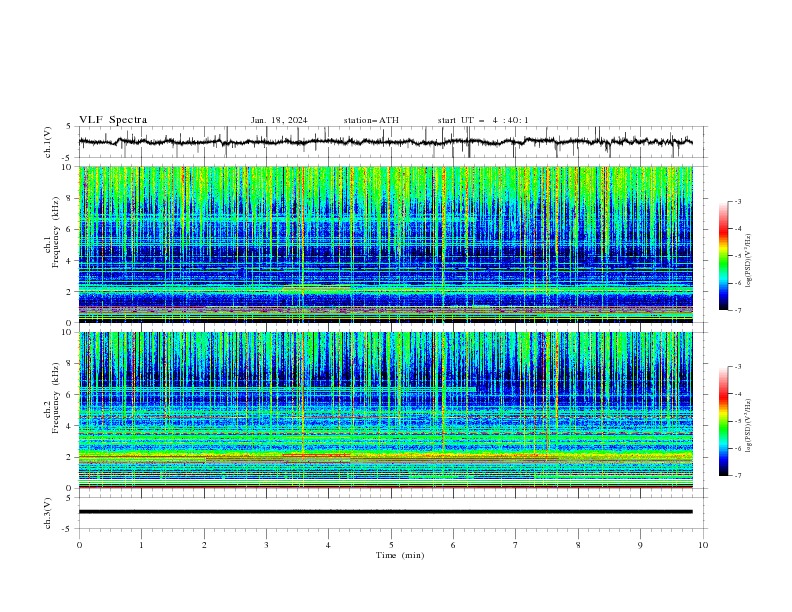Click the "ch.1(V)" waveform axis label
The height and width of the screenshot is (612, 792).
48,142
